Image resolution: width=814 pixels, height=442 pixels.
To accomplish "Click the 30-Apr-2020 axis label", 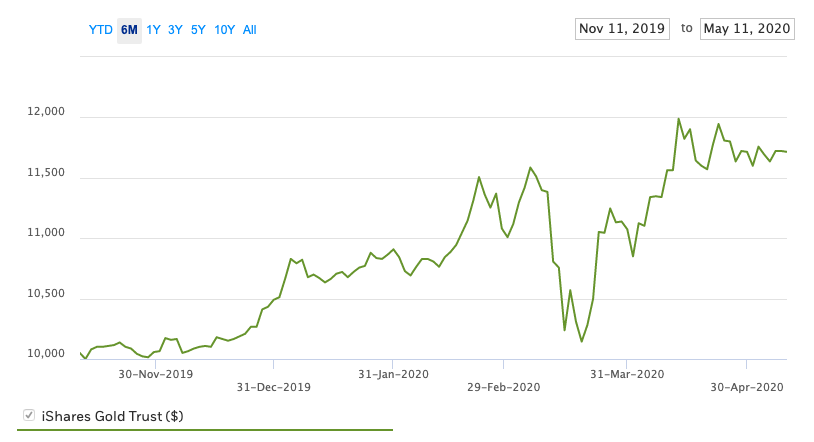I will tap(747, 387).
